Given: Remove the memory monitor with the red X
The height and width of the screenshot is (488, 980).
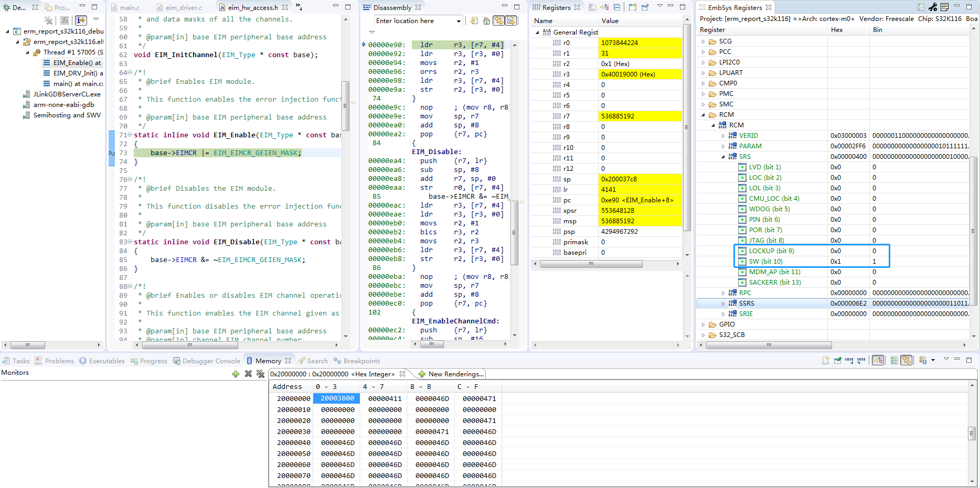Looking at the screenshot, I should click(248, 373).
